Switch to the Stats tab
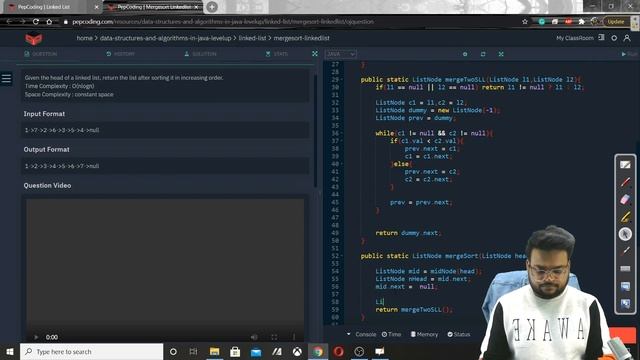Screen dimensions: 640x360 pos(277,54)
